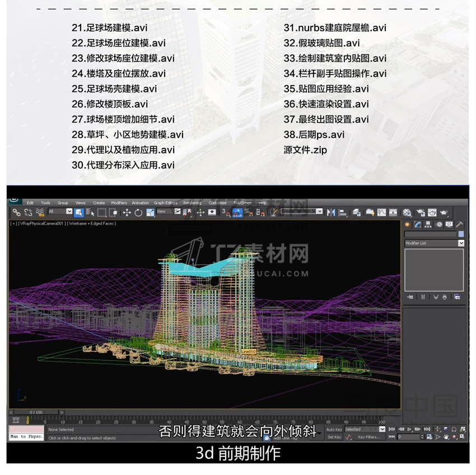Open the Layer Manager icon
Viewport: 476px width, 475px height.
tap(357, 213)
